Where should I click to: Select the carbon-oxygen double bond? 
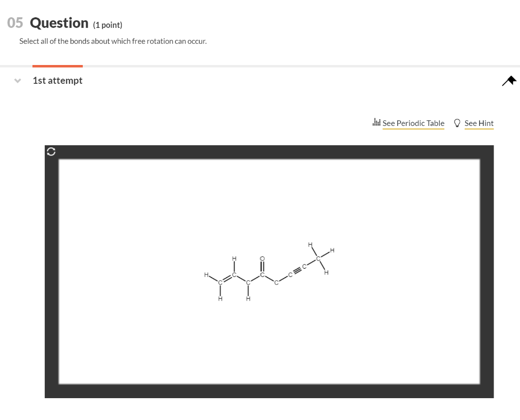pos(262,267)
